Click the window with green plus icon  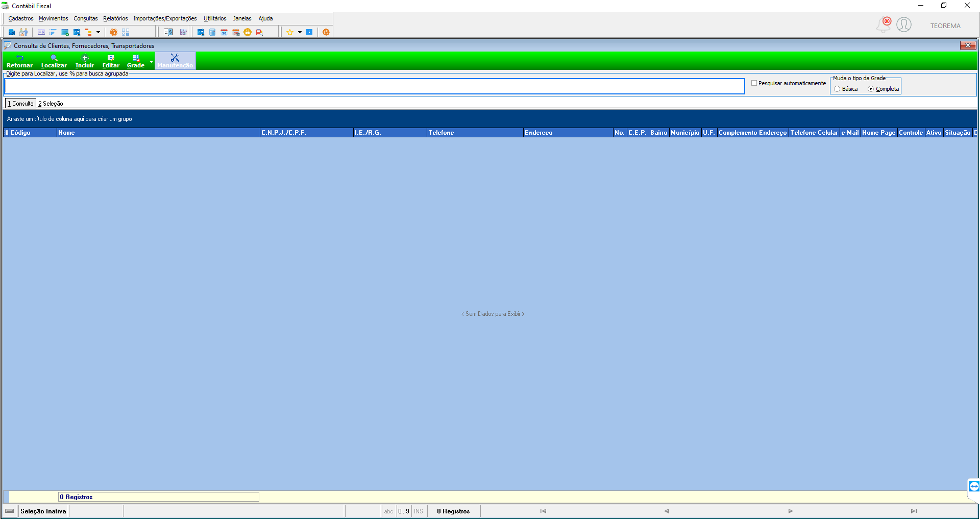click(x=65, y=32)
